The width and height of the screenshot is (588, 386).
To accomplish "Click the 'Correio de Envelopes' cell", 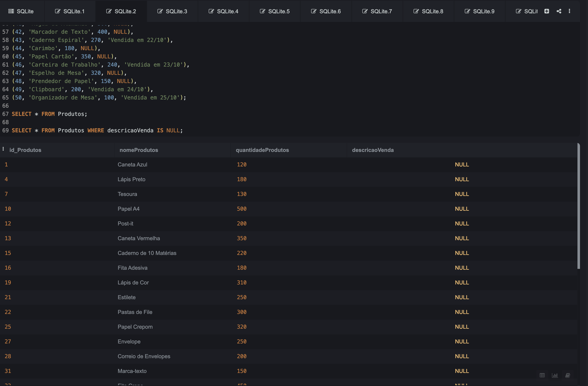I will click(x=144, y=356).
